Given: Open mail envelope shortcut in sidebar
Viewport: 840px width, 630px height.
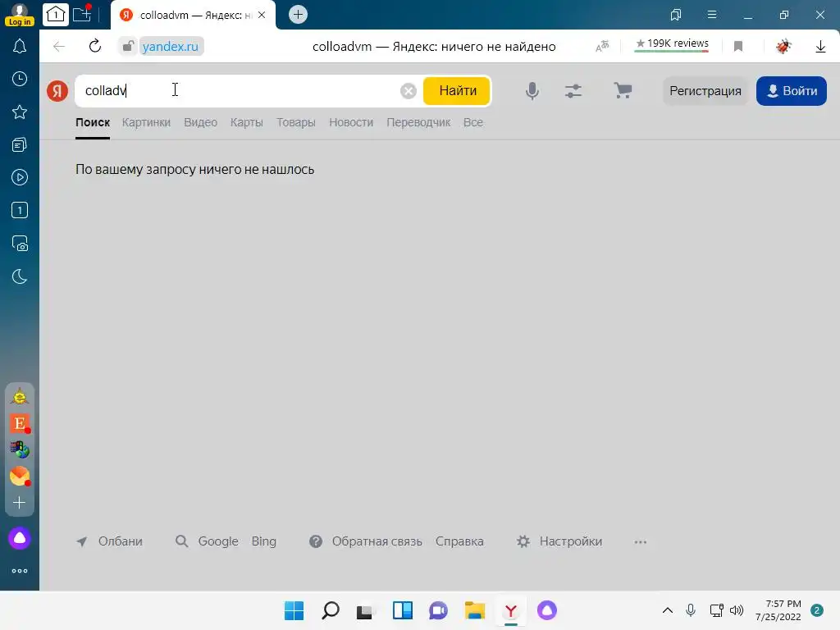Looking at the screenshot, I should click(20, 476).
